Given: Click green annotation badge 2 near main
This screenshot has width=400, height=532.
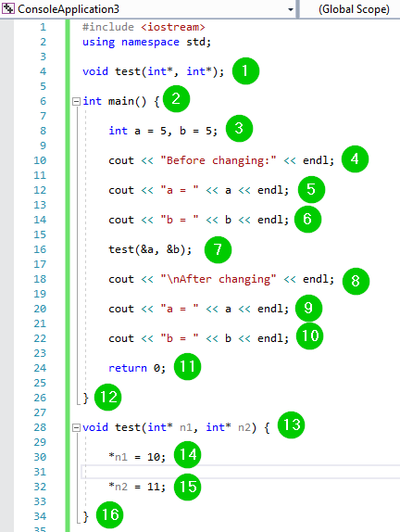Looking at the screenshot, I should [176, 99].
